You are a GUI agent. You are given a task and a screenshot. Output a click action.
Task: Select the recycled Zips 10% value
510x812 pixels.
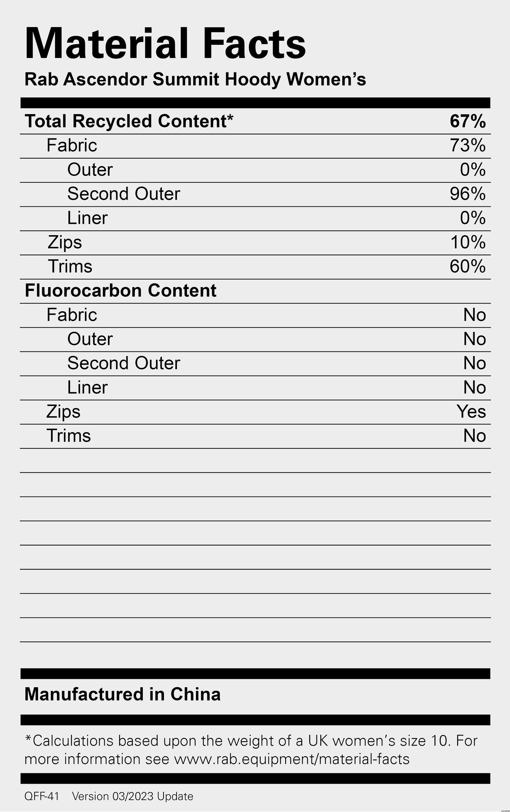(x=468, y=242)
